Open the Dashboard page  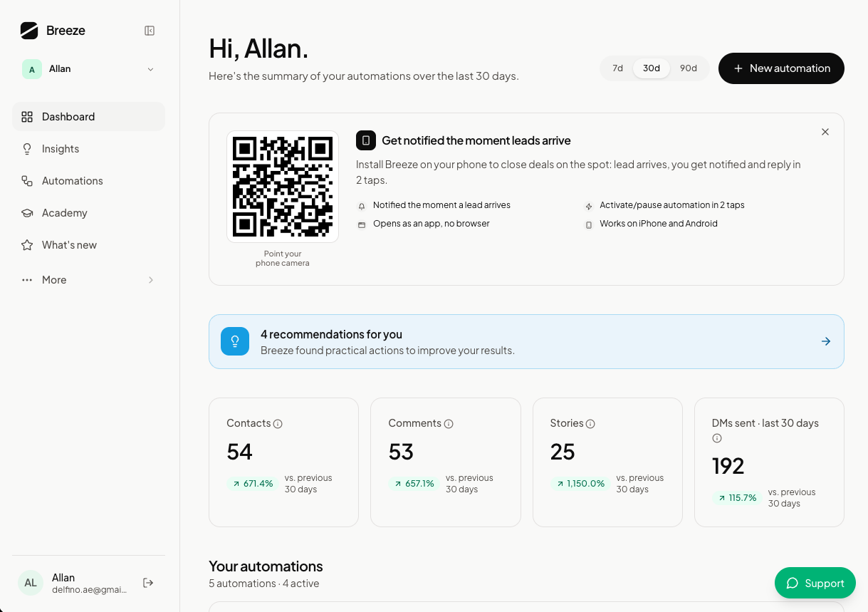[x=89, y=117]
